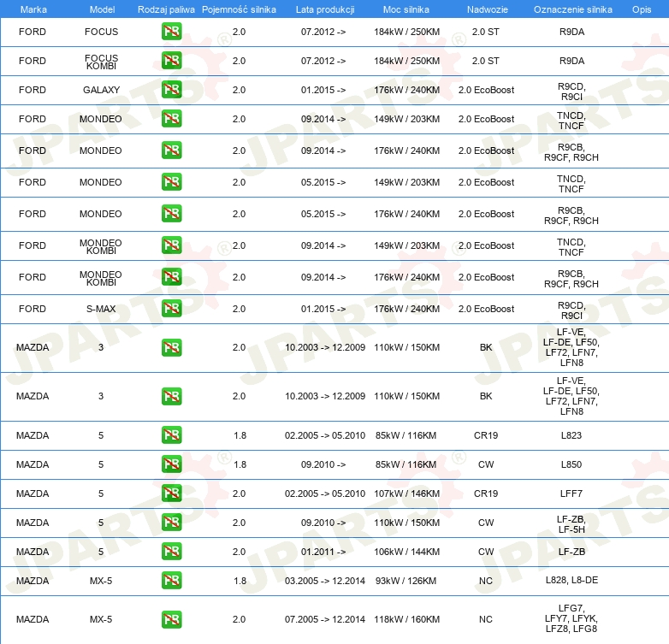Click fuel icon in the MX-5 2.0 row

pyautogui.click(x=171, y=619)
